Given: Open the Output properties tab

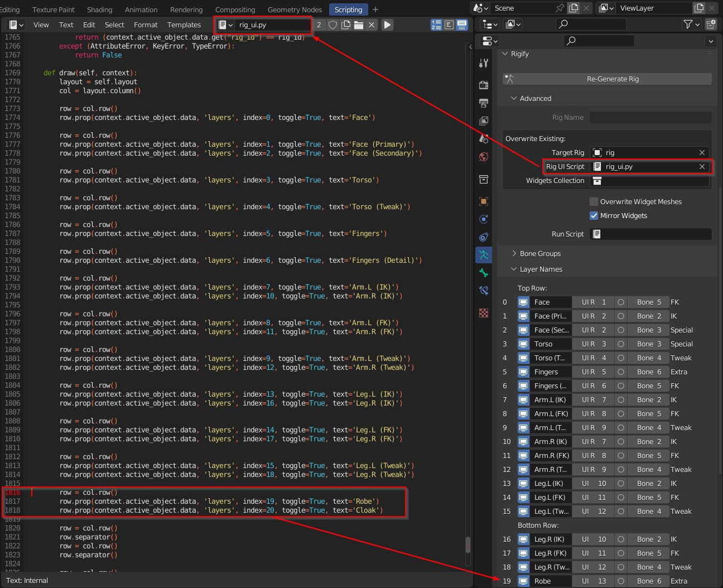Looking at the screenshot, I should (484, 103).
